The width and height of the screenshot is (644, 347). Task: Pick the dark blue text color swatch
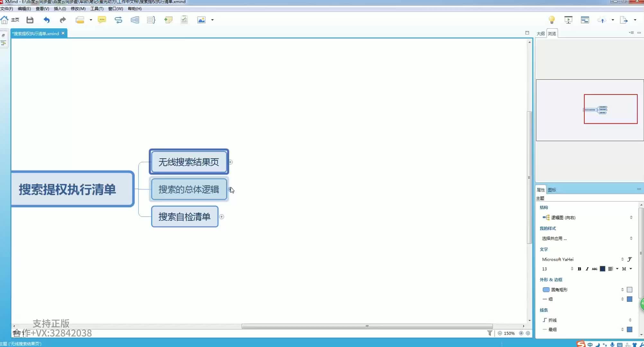(603, 269)
